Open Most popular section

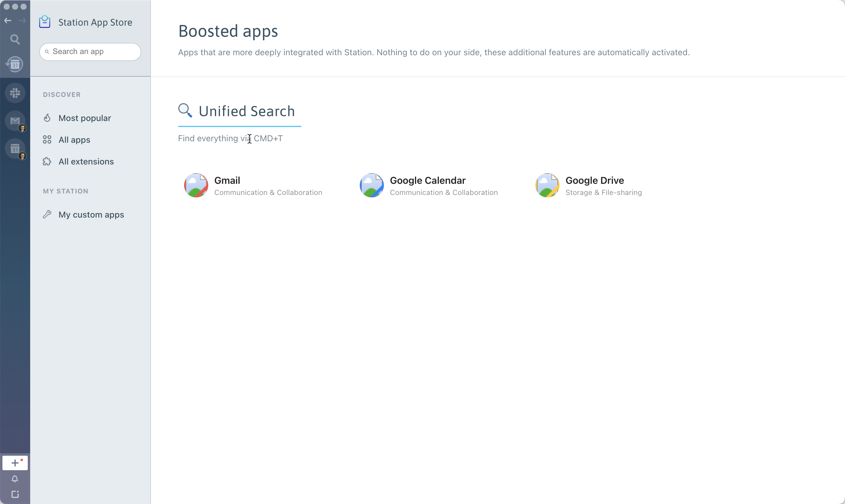(84, 118)
